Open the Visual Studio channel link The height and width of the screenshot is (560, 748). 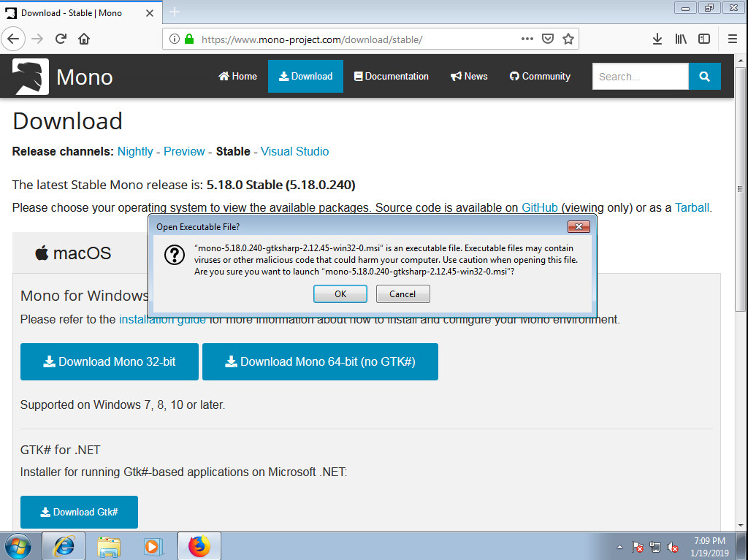point(294,151)
